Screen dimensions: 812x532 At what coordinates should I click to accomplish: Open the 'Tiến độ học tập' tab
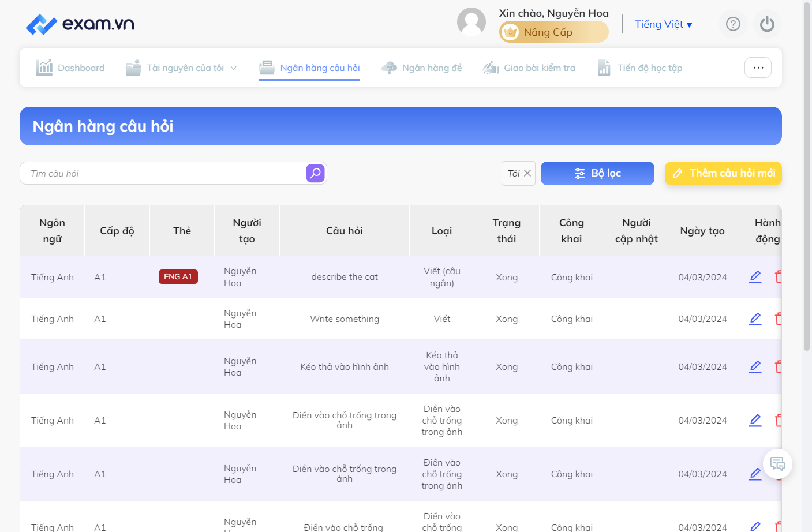coord(639,68)
